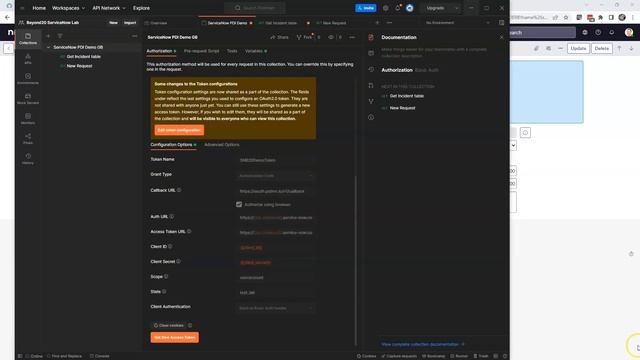Click the Share button for the collection

pos(280,37)
